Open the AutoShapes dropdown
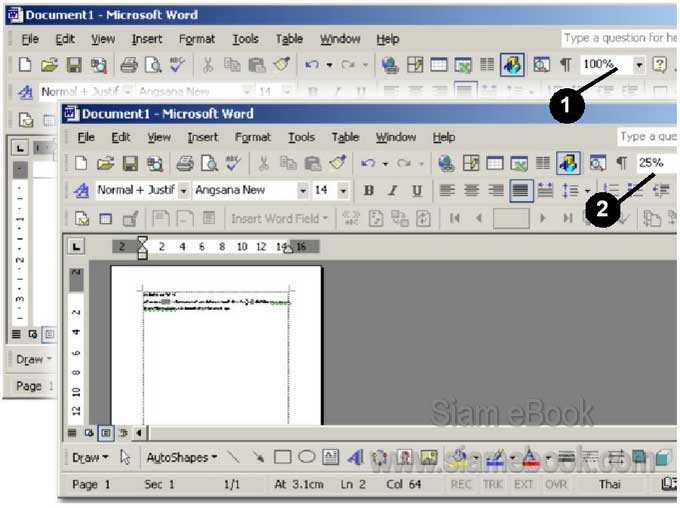 (182, 458)
